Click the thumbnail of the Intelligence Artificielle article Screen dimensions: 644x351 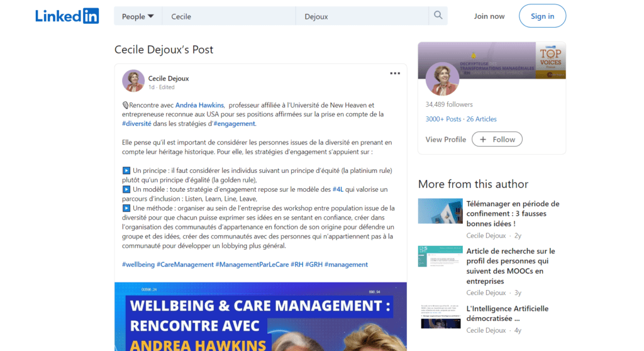point(440,316)
